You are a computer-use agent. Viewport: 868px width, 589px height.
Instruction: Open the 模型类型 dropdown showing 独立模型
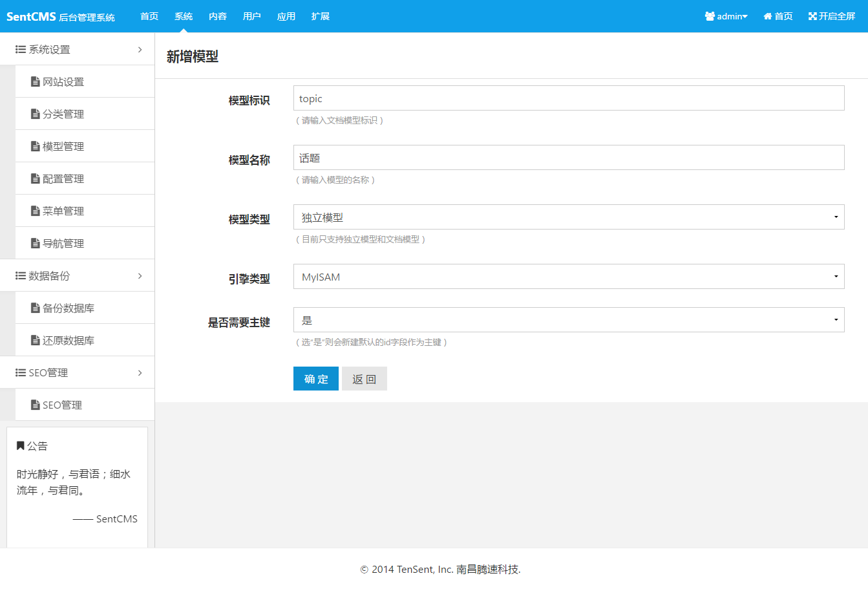click(569, 217)
